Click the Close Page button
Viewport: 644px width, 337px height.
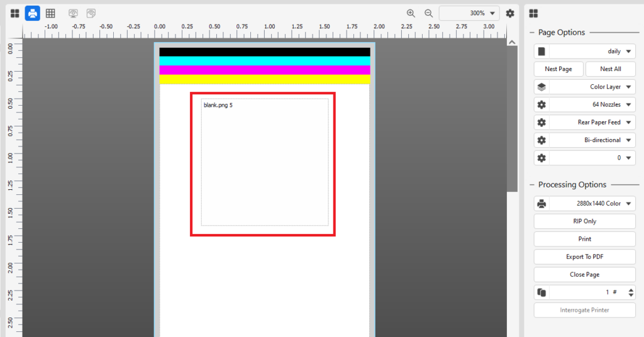tap(584, 275)
